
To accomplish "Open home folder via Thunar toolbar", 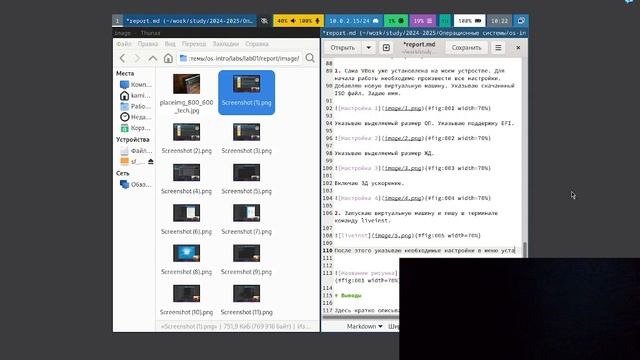I will 168,58.
